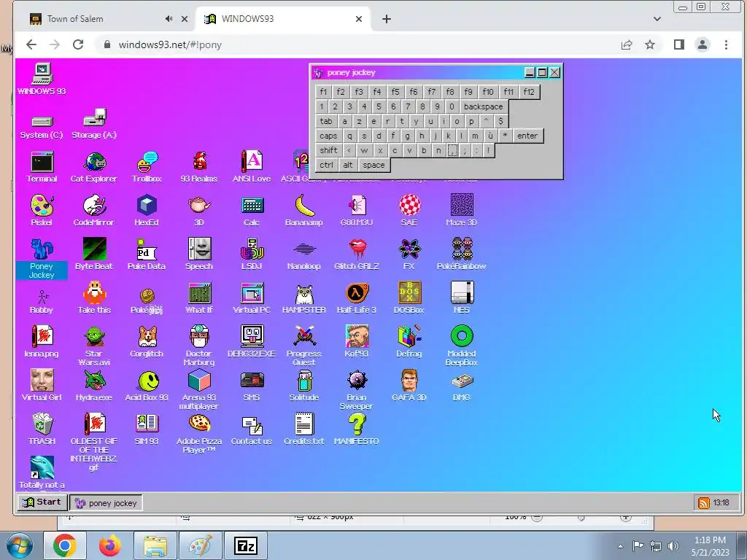Click the Start button in Windows 93
Viewport: 747px width, 560px height.
point(42,502)
